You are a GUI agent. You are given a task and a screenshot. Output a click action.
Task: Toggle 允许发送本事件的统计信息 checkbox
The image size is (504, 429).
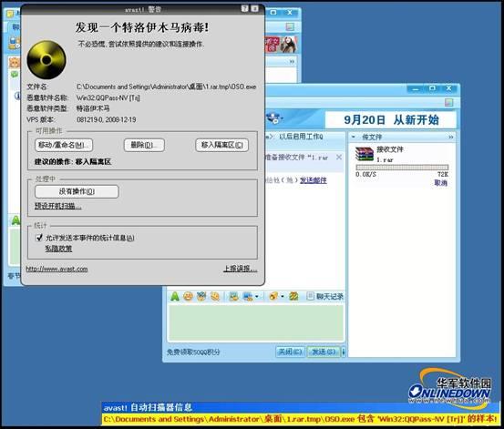[39, 238]
